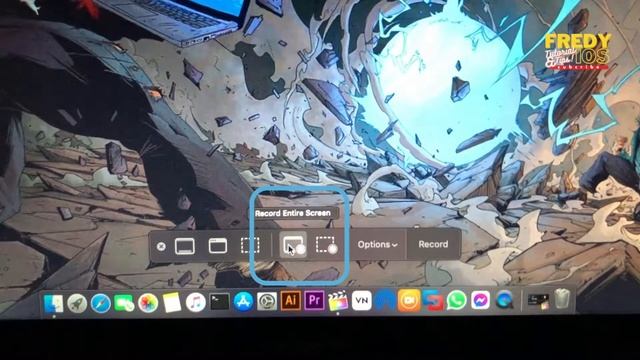Open the Photos app in dock

(148, 303)
